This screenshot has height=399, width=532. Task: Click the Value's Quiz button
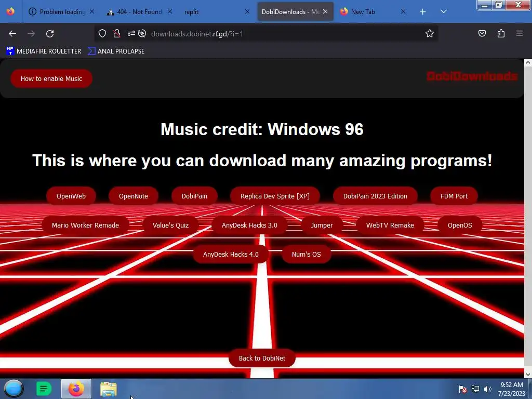170,225
